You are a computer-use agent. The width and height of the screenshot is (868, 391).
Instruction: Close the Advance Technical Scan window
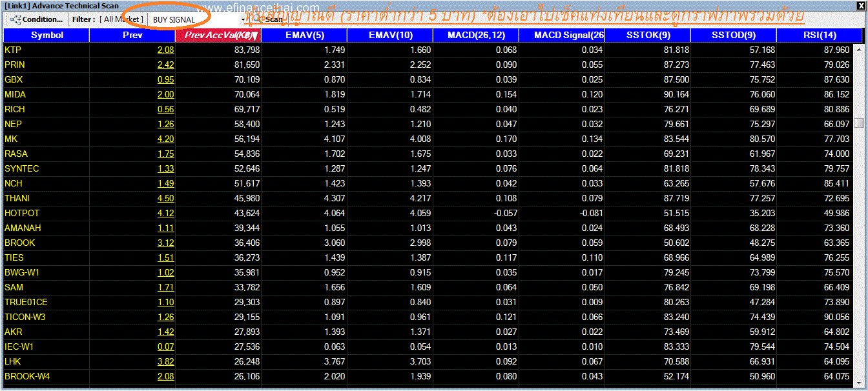[x=861, y=6]
